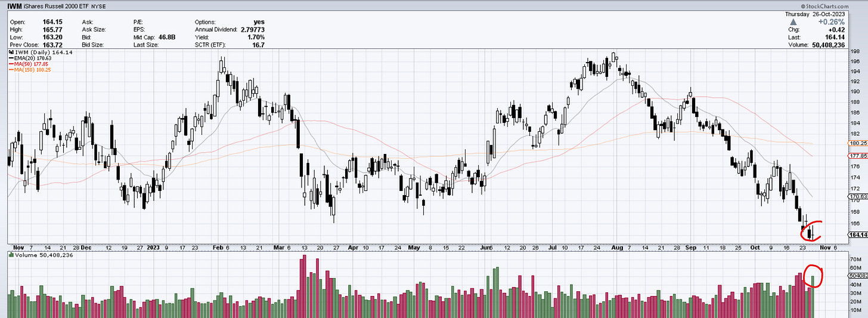The width and height of the screenshot is (868, 318).
Task: Click the 184 price axis label
Action: [x=854, y=124]
